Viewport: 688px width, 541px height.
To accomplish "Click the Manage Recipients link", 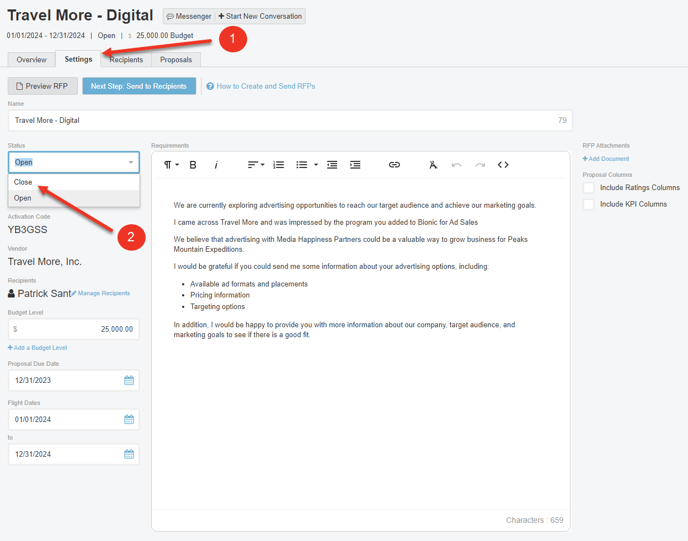I will click(101, 293).
